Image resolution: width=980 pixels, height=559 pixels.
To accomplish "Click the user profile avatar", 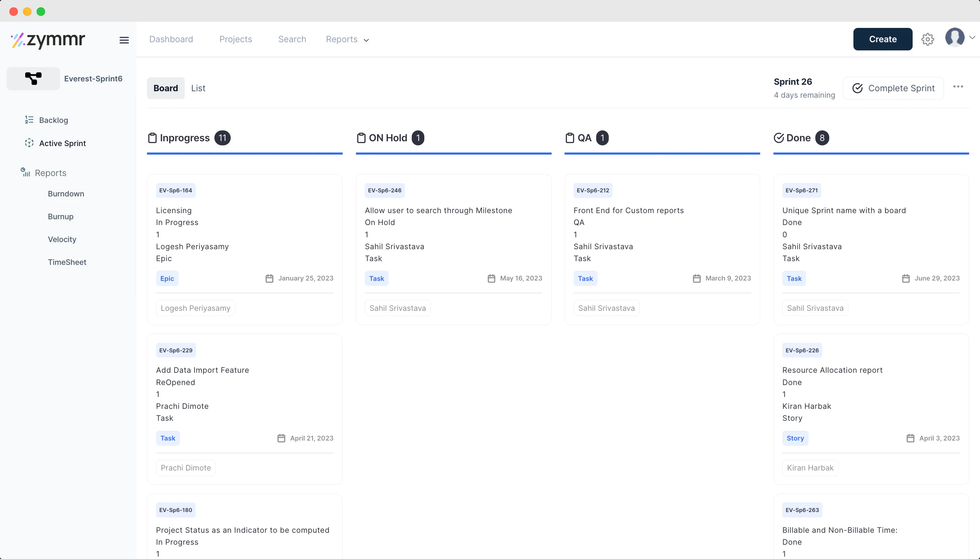I will pos(955,37).
